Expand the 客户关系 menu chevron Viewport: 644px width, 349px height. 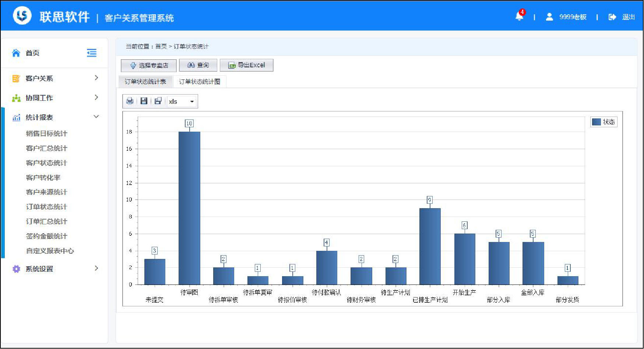click(96, 78)
